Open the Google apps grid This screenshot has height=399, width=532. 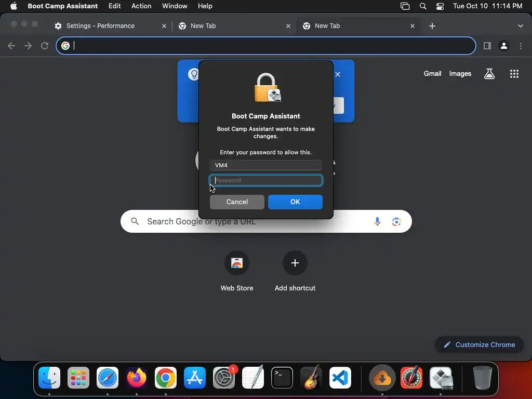pyautogui.click(x=514, y=74)
